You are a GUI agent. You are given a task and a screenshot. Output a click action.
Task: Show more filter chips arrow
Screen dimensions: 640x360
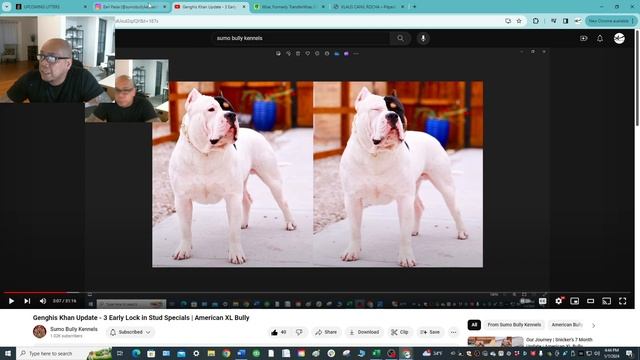coord(593,325)
